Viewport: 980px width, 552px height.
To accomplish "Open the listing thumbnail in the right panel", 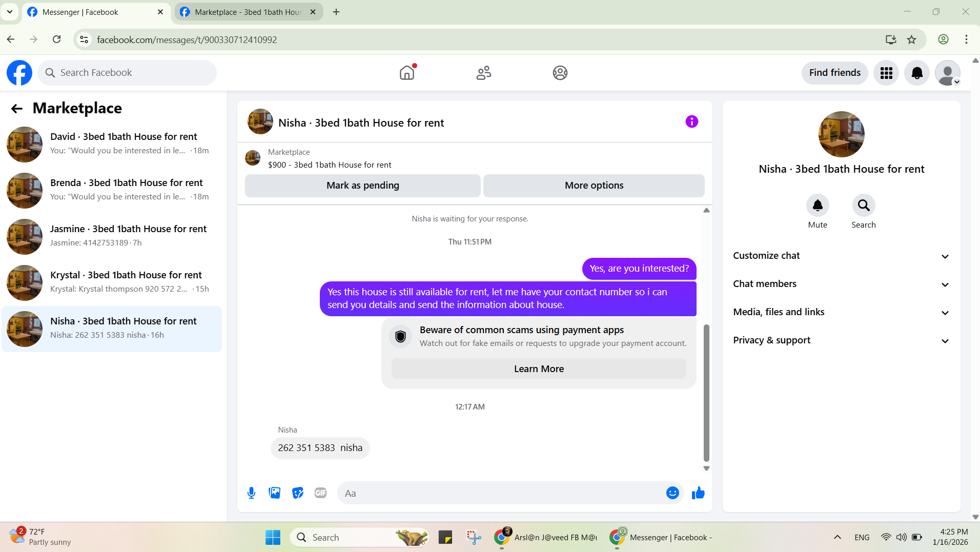I will (841, 134).
